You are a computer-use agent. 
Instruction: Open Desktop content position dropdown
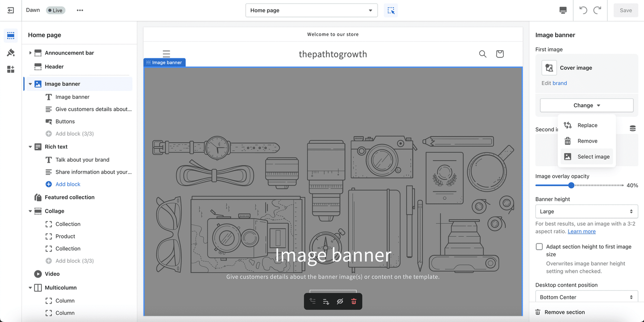[x=586, y=297]
